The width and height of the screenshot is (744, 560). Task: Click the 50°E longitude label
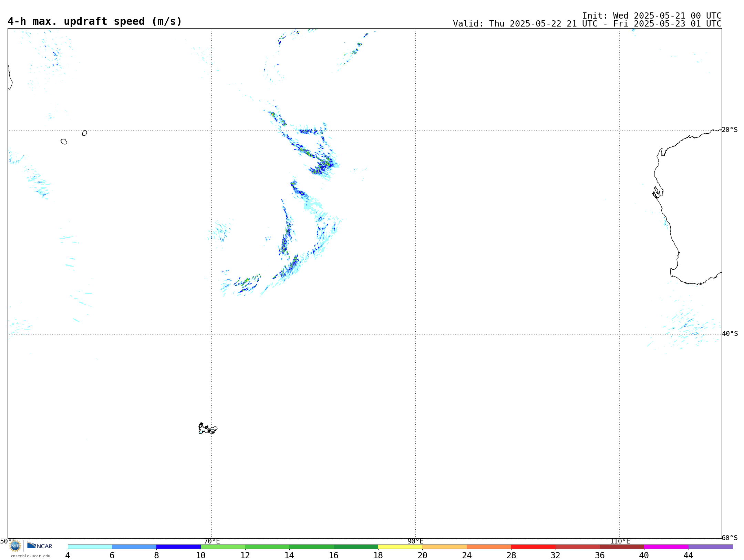pyautogui.click(x=8, y=541)
